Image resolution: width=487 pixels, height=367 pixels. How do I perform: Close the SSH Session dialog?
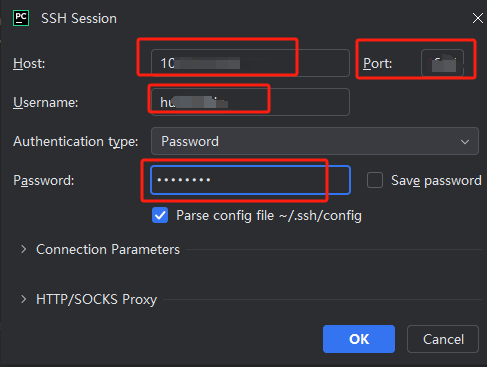(x=478, y=18)
